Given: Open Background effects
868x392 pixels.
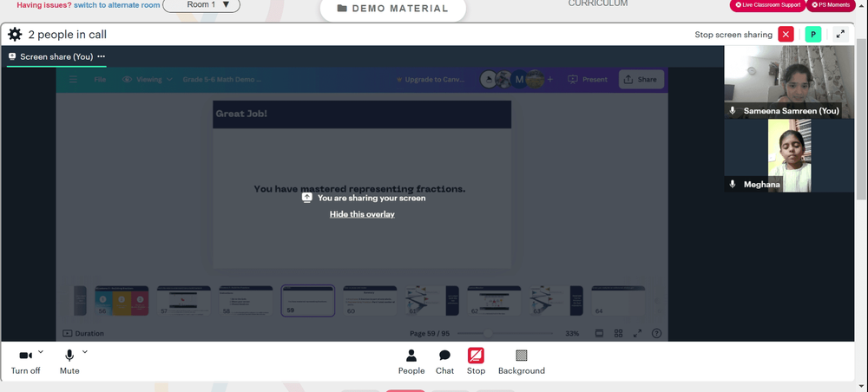Looking at the screenshot, I should tap(522, 363).
